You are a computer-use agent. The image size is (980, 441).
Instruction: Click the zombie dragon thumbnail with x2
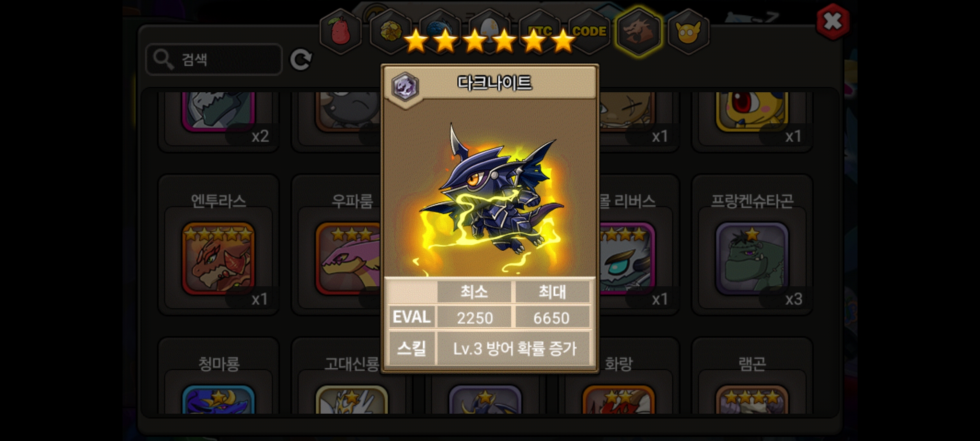pos(218,111)
